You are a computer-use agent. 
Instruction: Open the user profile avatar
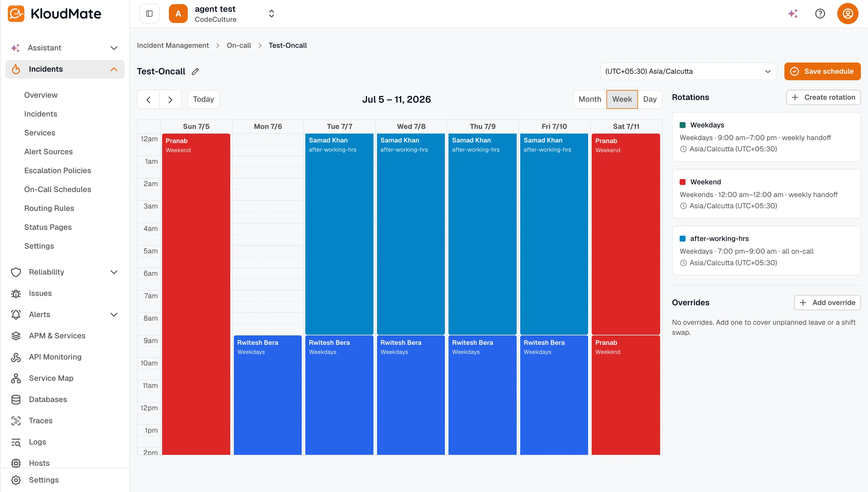[847, 14]
